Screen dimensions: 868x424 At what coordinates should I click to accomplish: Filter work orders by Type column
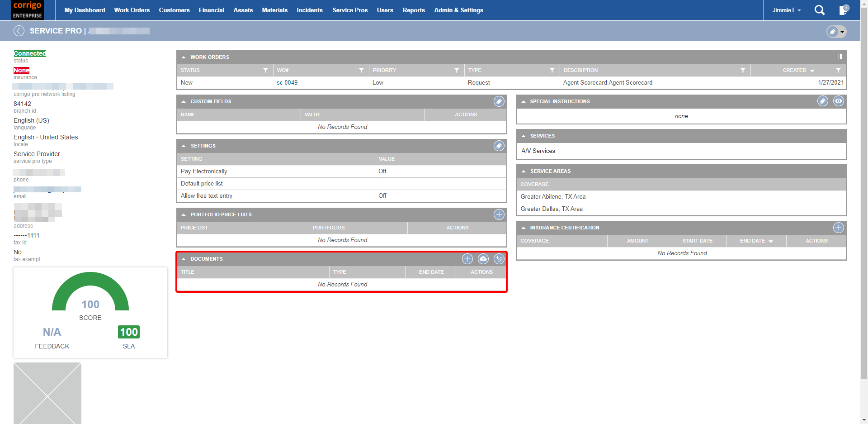coord(552,70)
